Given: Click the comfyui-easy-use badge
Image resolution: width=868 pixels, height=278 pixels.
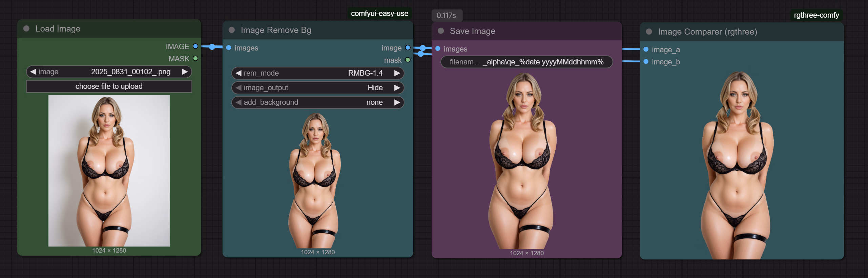Looking at the screenshot, I should [x=379, y=14].
